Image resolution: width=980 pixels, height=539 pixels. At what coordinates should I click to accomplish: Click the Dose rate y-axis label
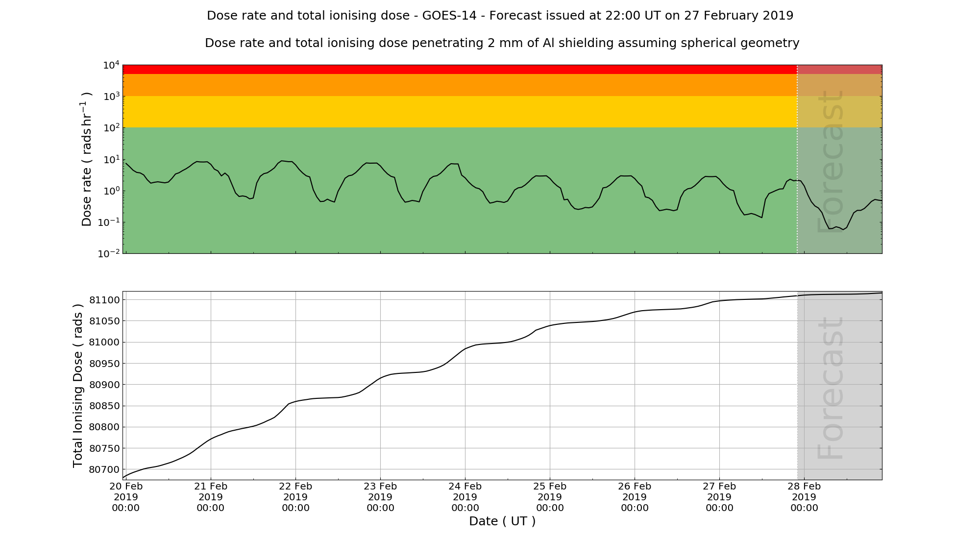[x=86, y=159]
